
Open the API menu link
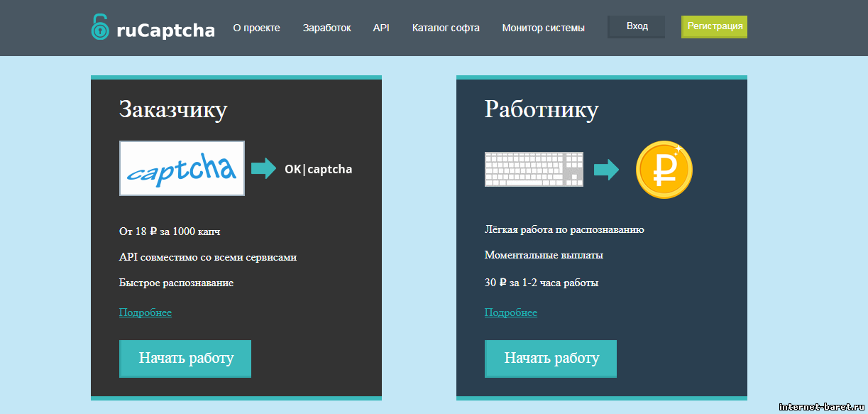[381, 28]
